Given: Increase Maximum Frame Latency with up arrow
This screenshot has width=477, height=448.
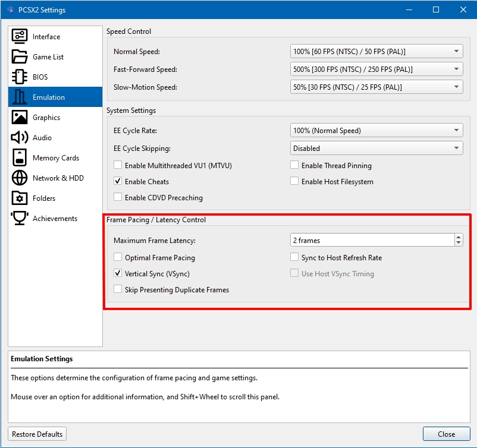Looking at the screenshot, I should pos(459,237).
